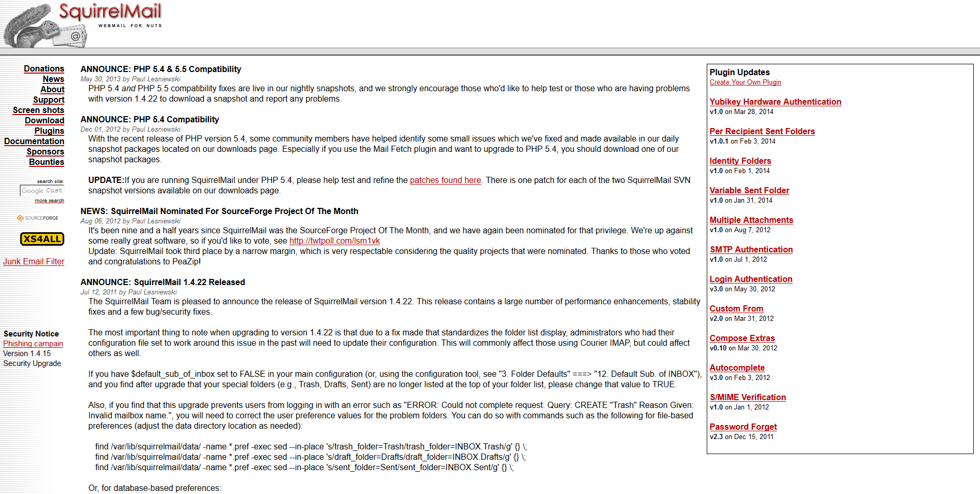This screenshot has height=494, width=980.
Task: Click the 'Aug 06, 2012 by Paul Lesniewski' byline
Action: 130,221
